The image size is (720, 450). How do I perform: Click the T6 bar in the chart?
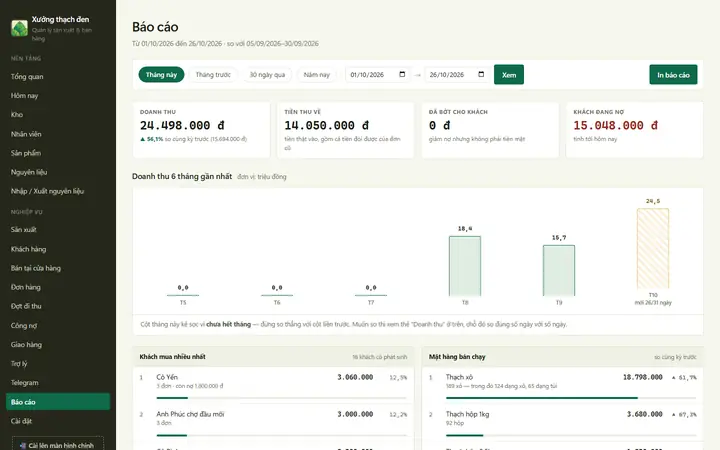[277, 295]
